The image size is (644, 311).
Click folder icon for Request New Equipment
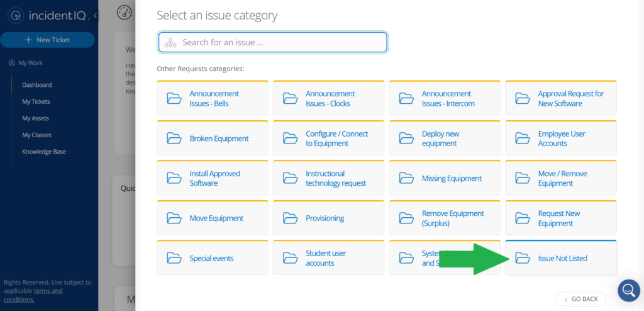523,218
